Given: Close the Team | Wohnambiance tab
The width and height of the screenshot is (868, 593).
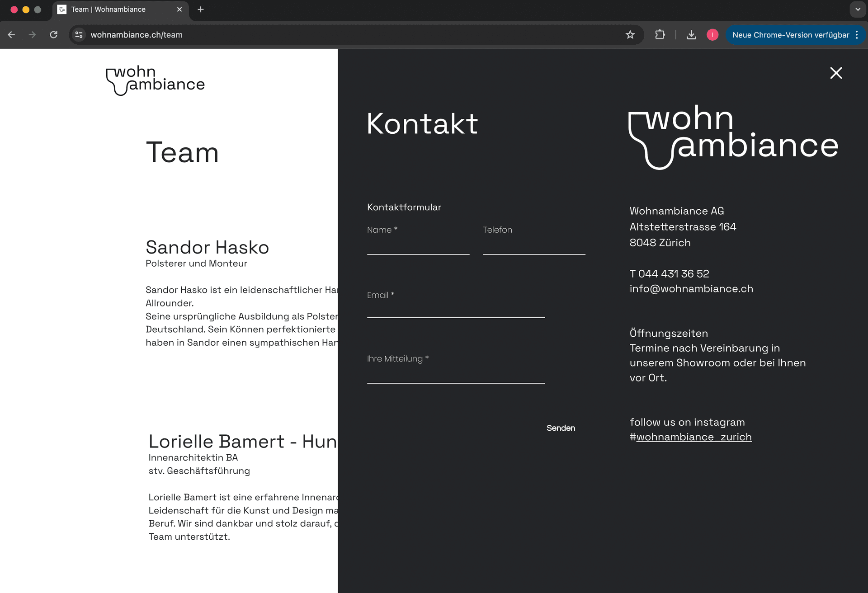Looking at the screenshot, I should pos(179,9).
